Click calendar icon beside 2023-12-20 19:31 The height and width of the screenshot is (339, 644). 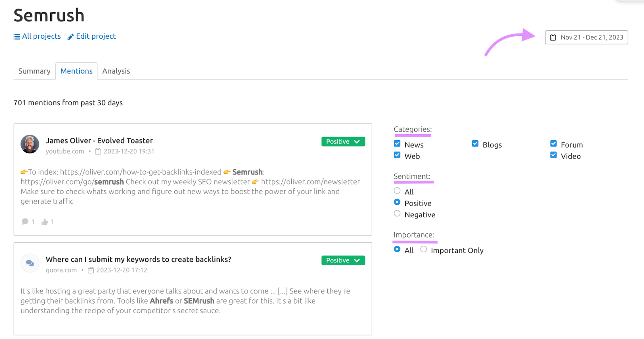(98, 152)
